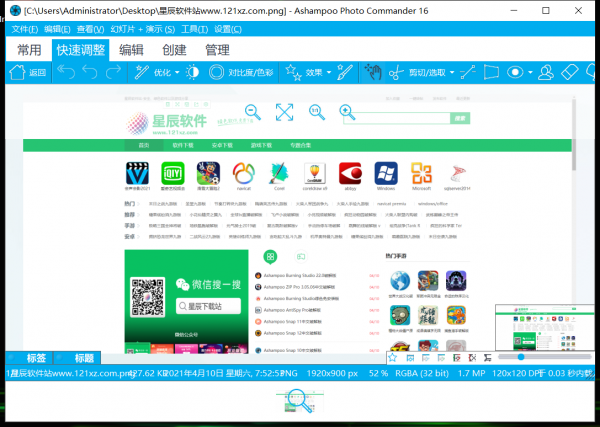Switch to the 管理 ribbon tab
Image resolution: width=600 pixels, height=427 pixels.
(217, 50)
